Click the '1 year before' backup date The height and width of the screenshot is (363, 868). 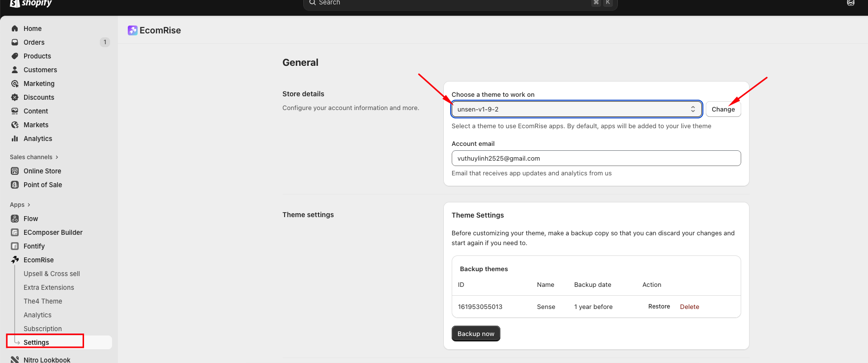click(593, 307)
